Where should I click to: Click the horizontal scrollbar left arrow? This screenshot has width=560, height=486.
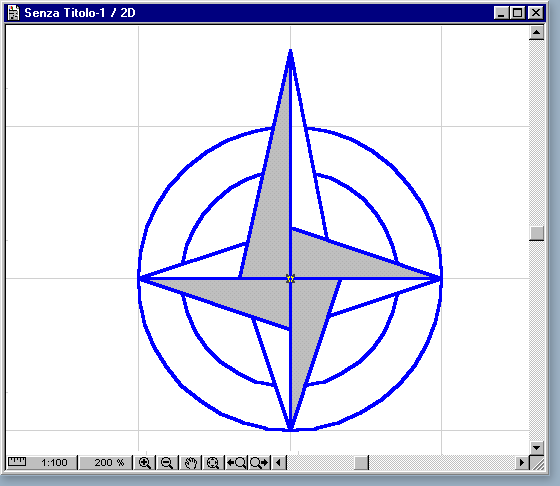point(279,463)
